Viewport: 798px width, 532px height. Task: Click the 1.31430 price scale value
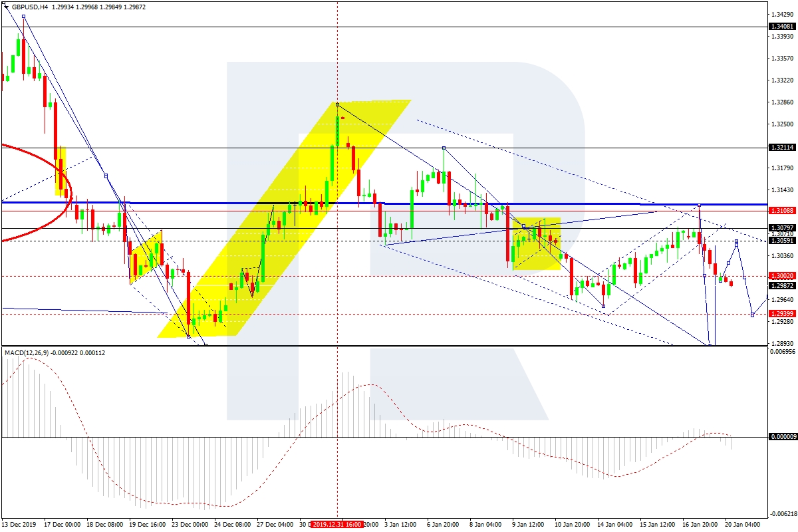click(x=782, y=190)
